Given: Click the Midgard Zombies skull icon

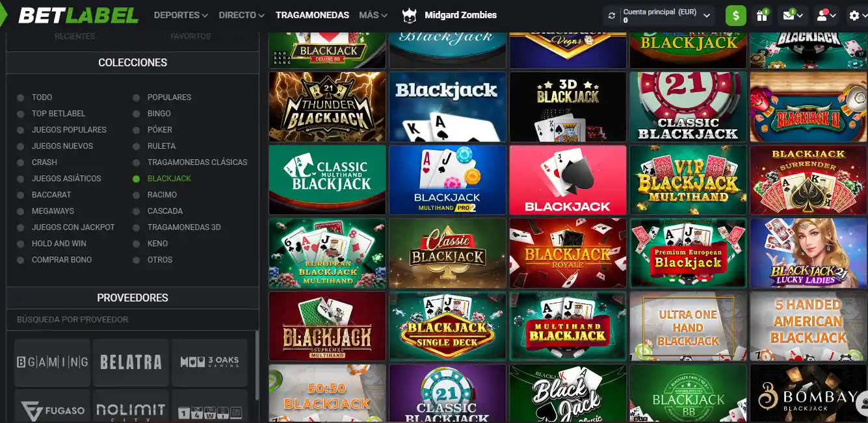Looking at the screenshot, I should click(x=408, y=14).
